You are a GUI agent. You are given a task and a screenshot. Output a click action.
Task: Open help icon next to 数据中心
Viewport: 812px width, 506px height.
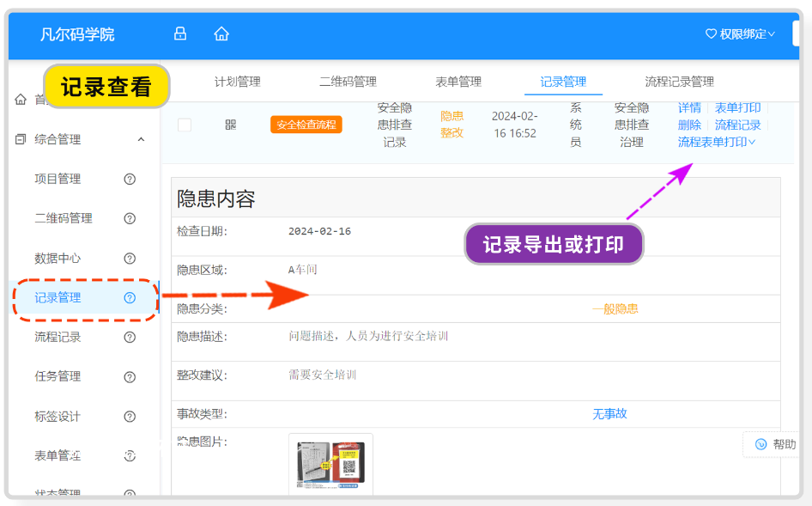coord(129,258)
